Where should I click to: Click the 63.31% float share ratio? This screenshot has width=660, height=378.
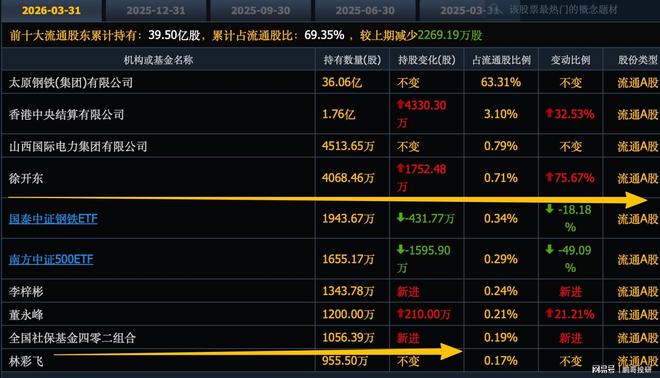click(x=501, y=82)
